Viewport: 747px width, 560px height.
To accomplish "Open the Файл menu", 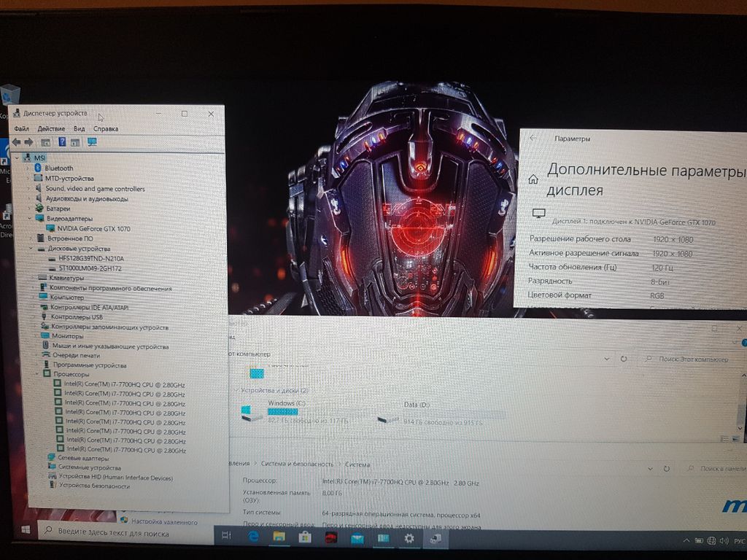I will click(x=21, y=128).
